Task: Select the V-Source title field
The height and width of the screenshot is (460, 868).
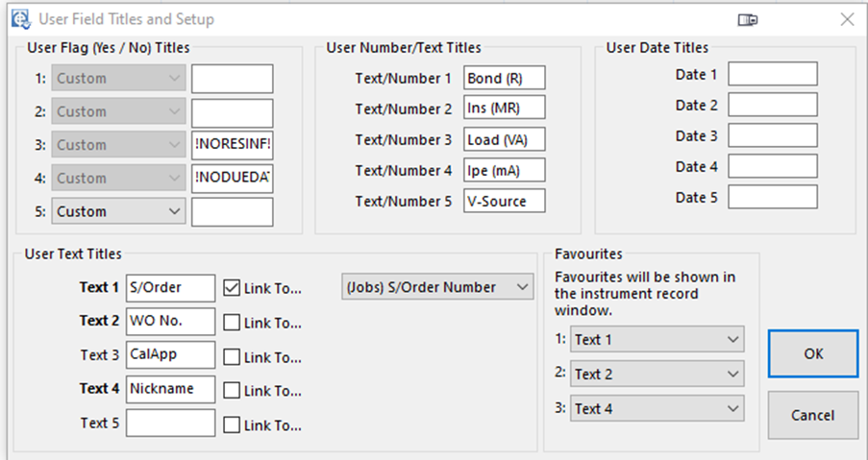Action: pyautogui.click(x=504, y=201)
